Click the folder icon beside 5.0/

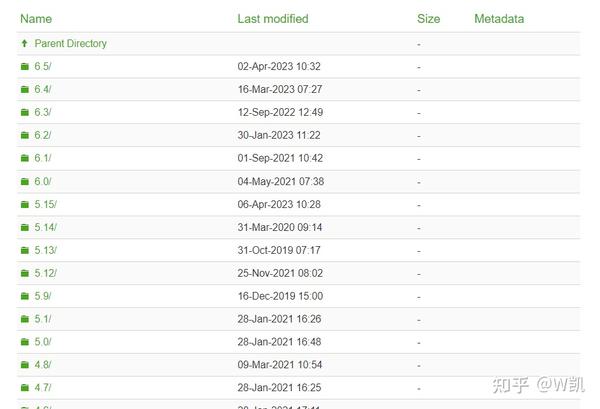tap(25, 342)
